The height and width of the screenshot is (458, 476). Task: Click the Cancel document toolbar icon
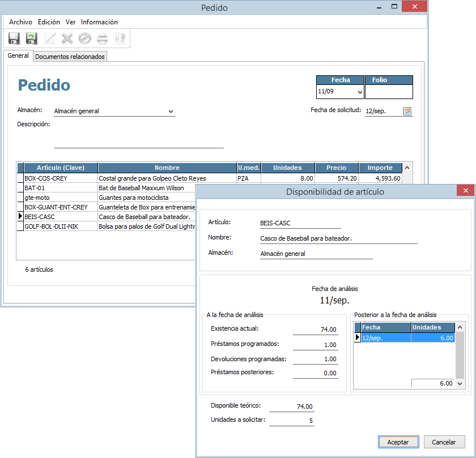[84, 38]
